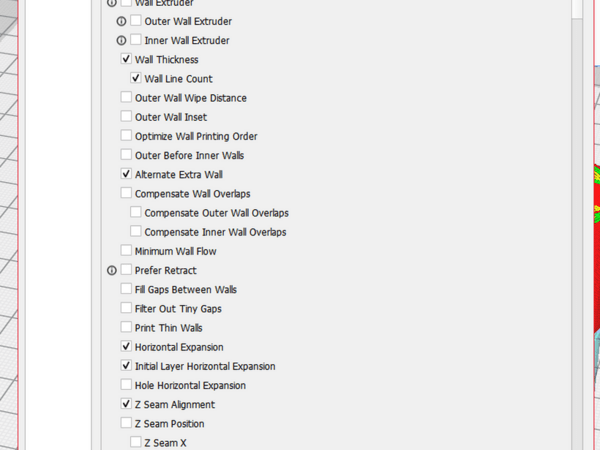Screen dimensions: 600x450
Task: Click info icon beside Outer Wall Extruder
Action: coord(122,21)
